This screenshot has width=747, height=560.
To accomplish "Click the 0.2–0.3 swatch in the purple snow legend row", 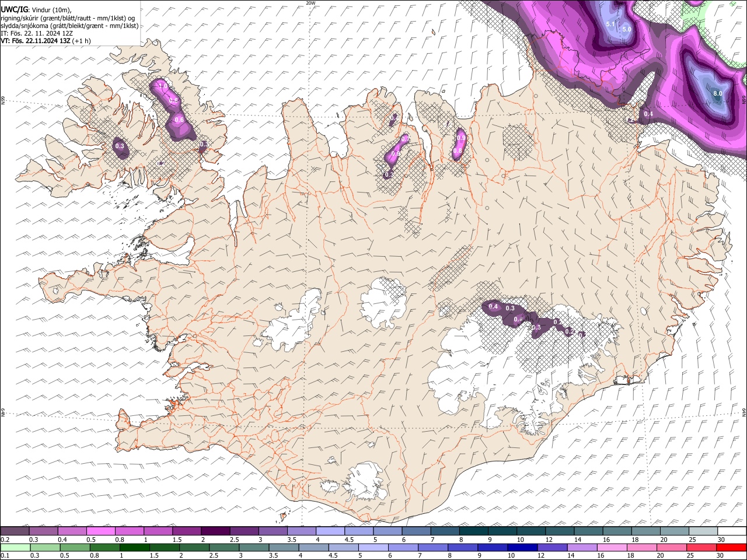I will pyautogui.click(x=15, y=531).
